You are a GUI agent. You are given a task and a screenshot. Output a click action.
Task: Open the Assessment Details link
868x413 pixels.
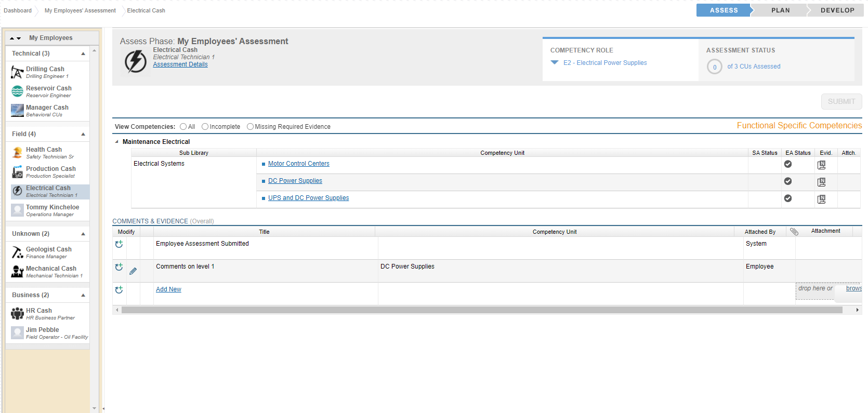[180, 64]
